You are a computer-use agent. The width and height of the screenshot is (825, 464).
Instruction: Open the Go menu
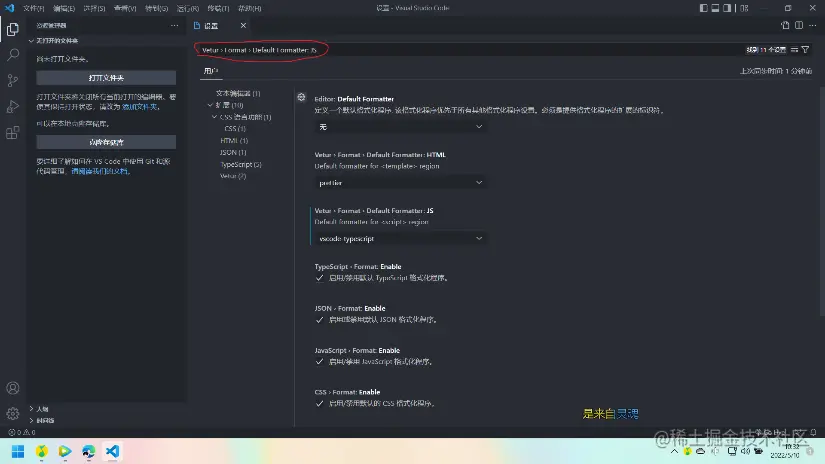pyautogui.click(x=156, y=8)
